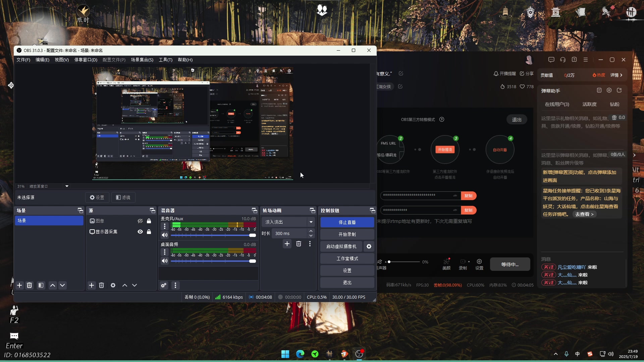
Task: Open advanced audio properties gear icon
Action: click(x=164, y=285)
